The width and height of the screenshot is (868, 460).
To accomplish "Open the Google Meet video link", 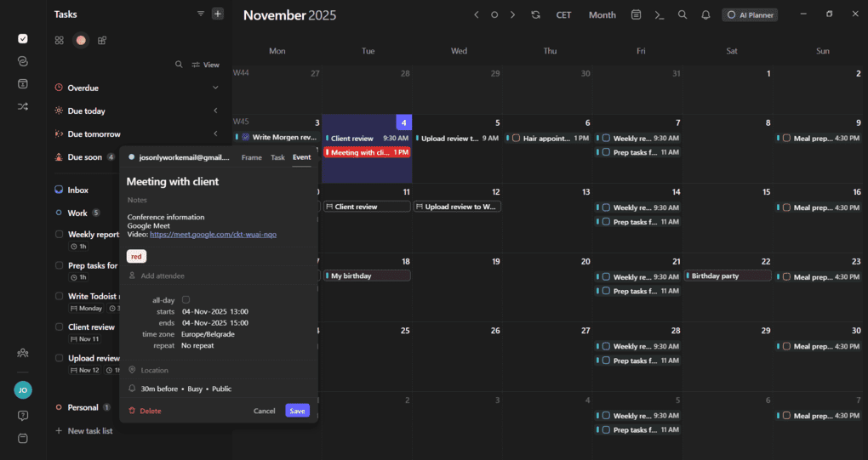I will [x=213, y=235].
